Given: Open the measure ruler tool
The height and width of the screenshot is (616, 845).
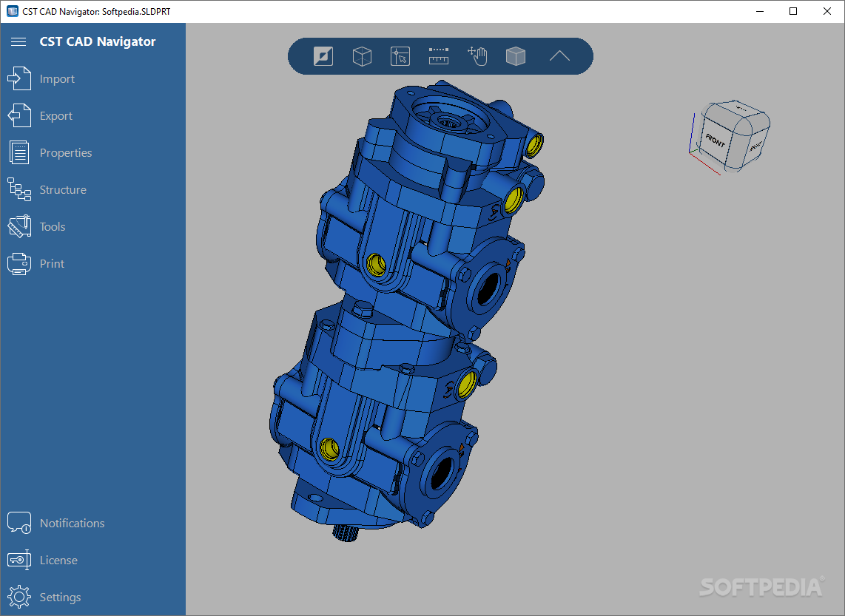Looking at the screenshot, I should [439, 56].
